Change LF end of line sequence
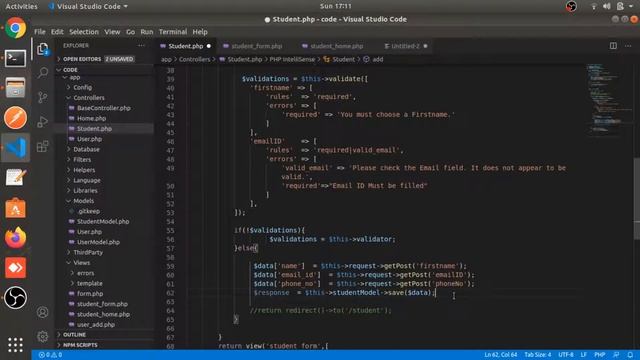This screenshot has width=640, height=360. 584,355
